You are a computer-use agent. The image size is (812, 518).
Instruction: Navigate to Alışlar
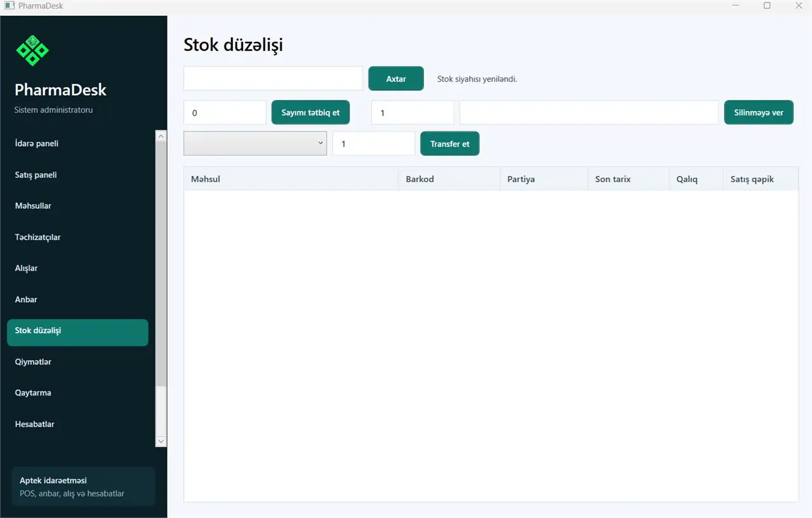click(x=77, y=268)
